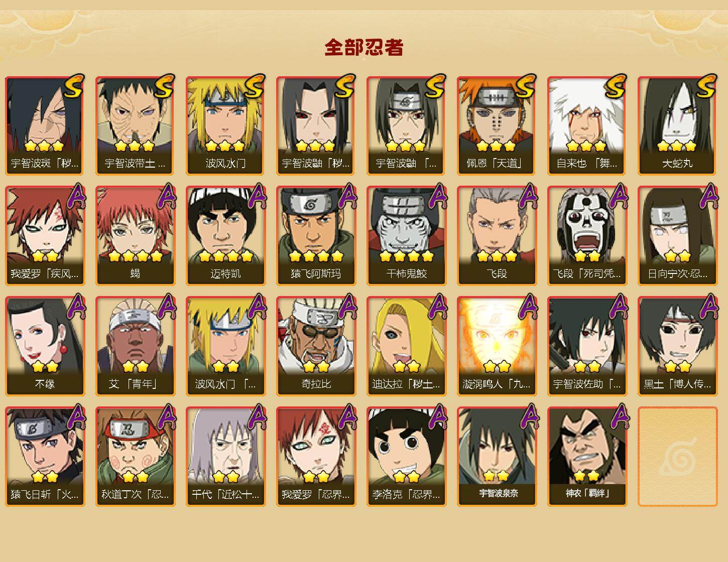Select the 猿飞日斩 name label
Screen dimensions: 728x562
(45, 495)
